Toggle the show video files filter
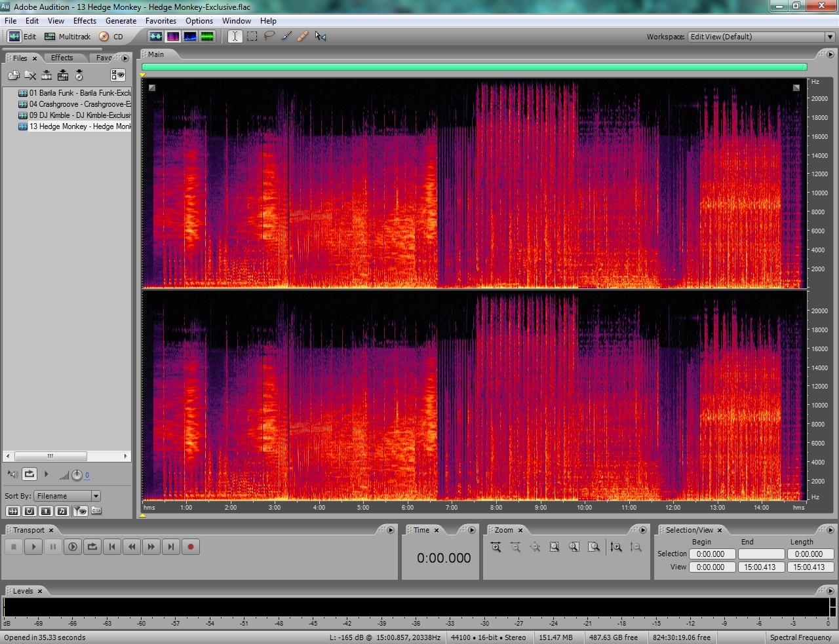Screen dimensions: 839x644 [x=45, y=511]
